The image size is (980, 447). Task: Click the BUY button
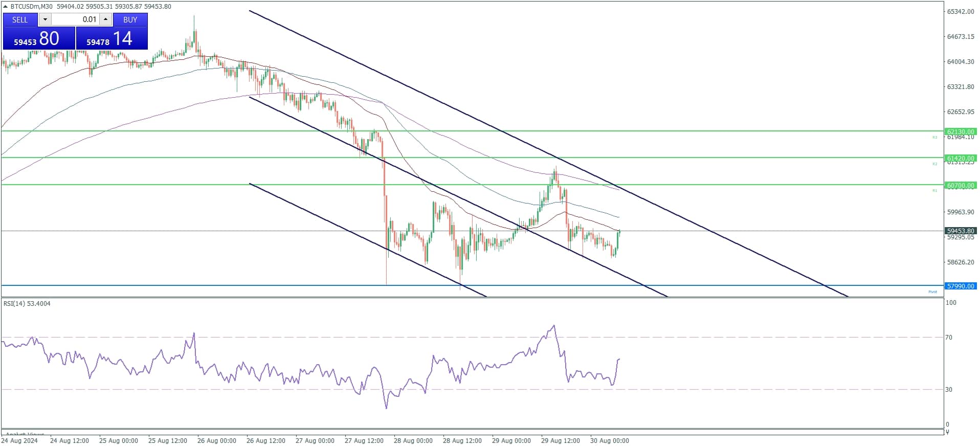[x=130, y=19]
